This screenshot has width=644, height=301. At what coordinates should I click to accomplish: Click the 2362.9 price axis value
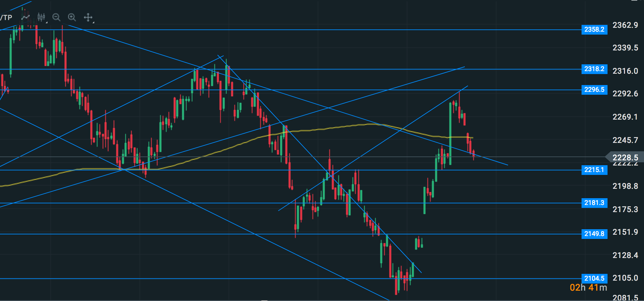tap(625, 25)
